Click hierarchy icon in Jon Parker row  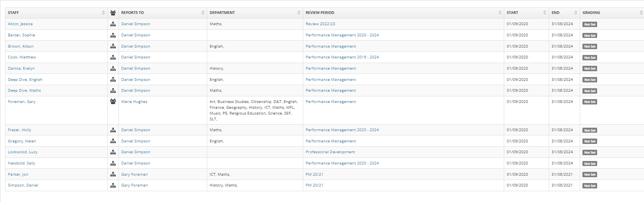pyautogui.click(x=113, y=175)
